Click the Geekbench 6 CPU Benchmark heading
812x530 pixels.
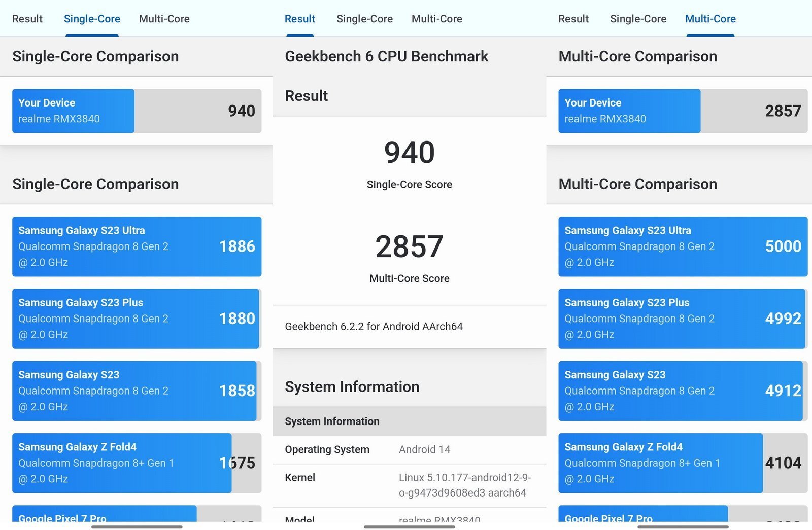coord(387,56)
